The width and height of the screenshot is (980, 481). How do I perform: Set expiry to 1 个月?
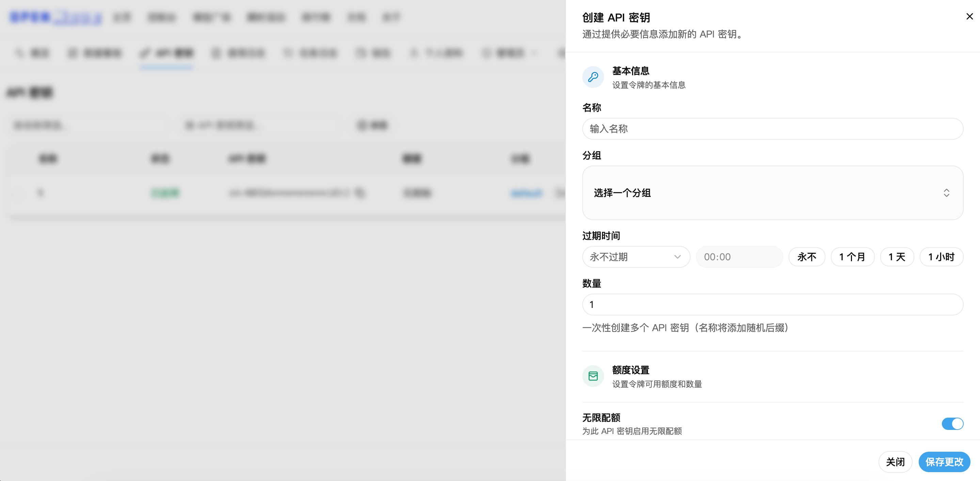pos(852,257)
